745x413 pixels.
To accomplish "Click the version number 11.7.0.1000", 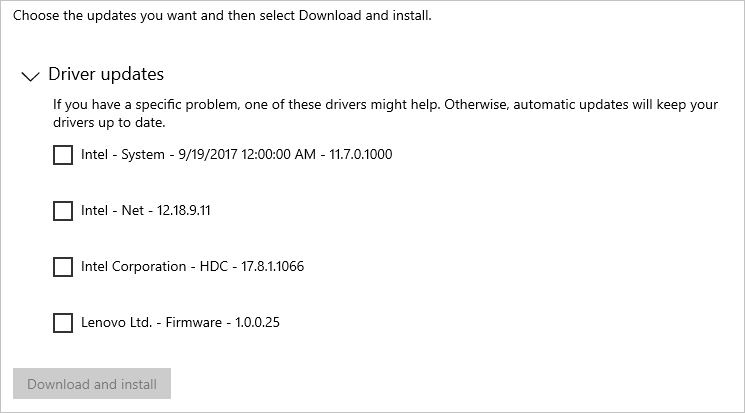I will point(361,154).
